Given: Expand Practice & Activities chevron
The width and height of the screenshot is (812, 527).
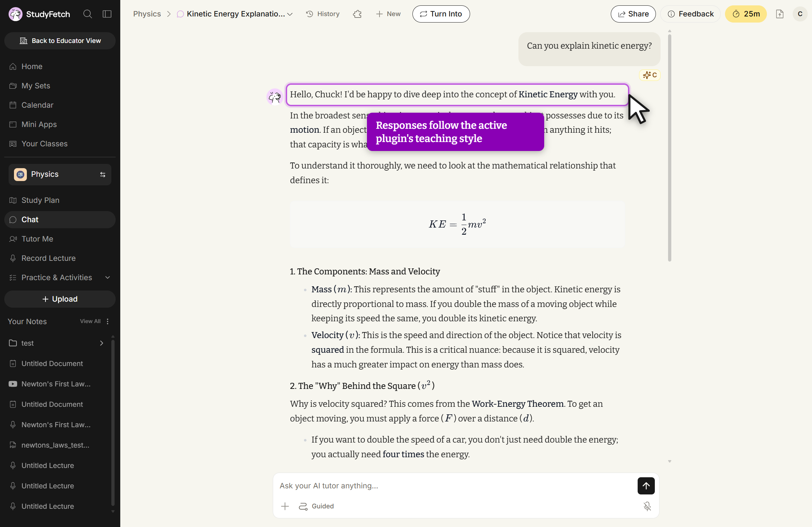Looking at the screenshot, I should point(107,278).
